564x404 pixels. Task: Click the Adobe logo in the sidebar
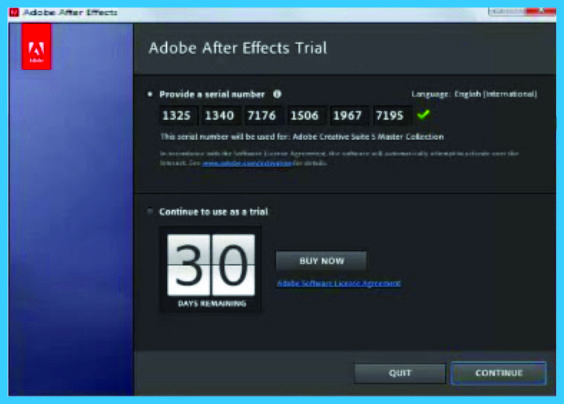[36, 46]
